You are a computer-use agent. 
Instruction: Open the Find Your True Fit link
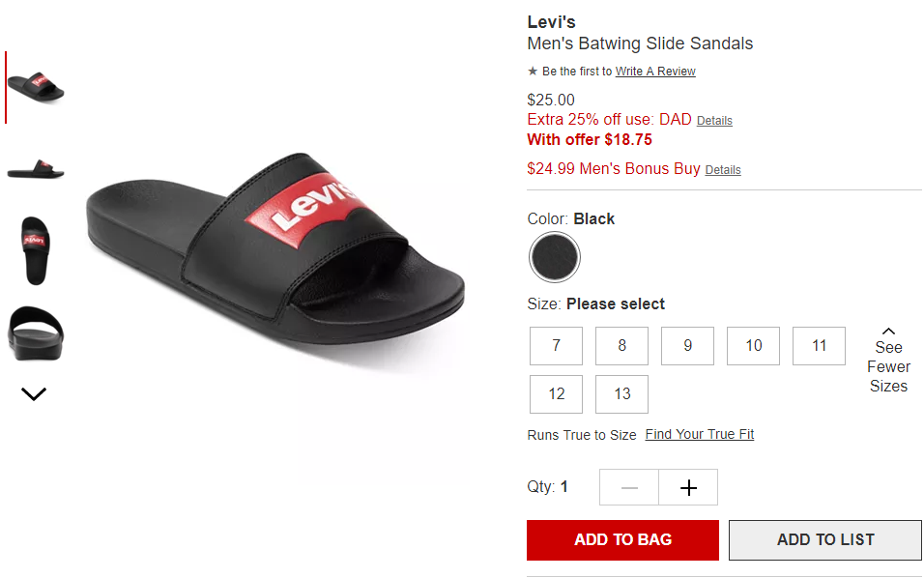click(x=700, y=434)
